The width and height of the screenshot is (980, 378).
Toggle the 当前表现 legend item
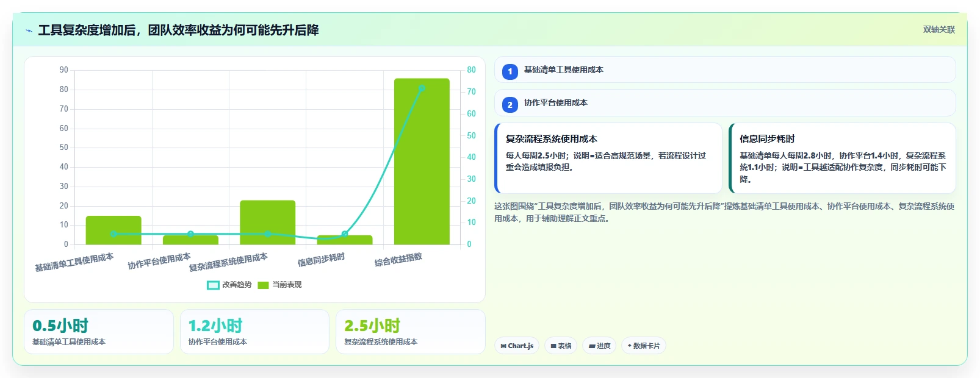tap(279, 285)
